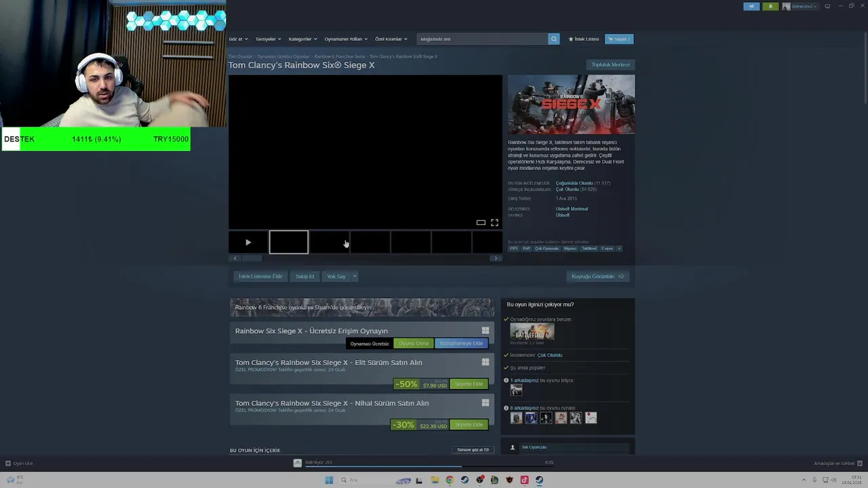Go to Tüm Oyunlar breadcrumb

click(240, 56)
